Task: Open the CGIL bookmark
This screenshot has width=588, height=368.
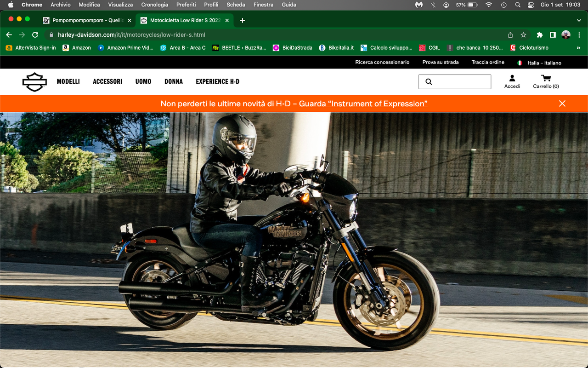Action: pyautogui.click(x=430, y=48)
